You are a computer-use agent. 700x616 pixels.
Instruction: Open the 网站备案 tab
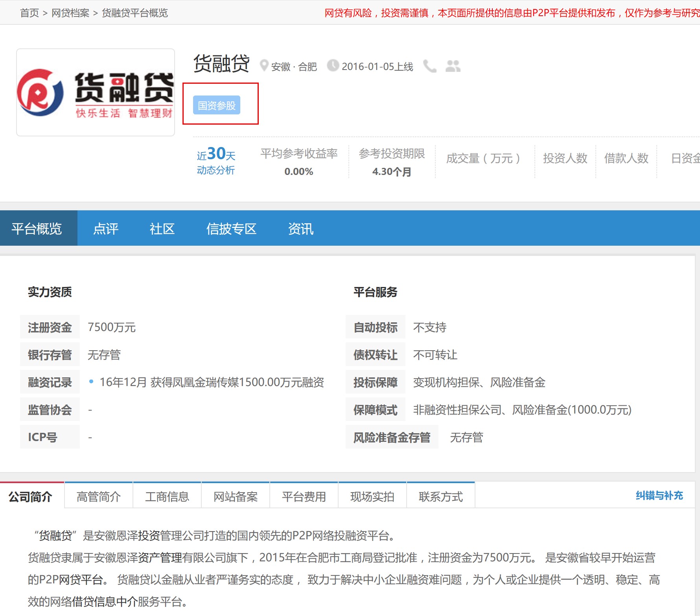[x=236, y=495]
